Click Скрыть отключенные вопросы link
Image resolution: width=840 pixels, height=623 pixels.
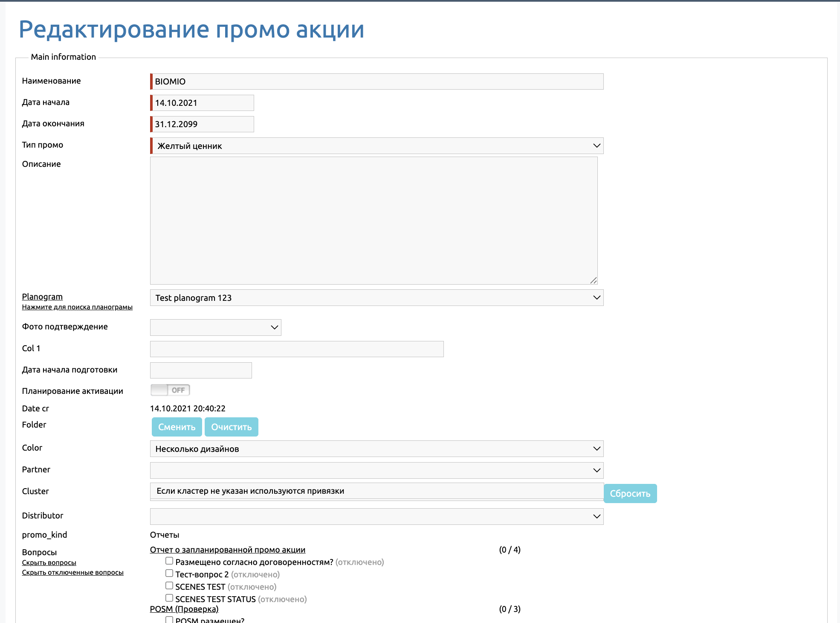[x=72, y=573]
